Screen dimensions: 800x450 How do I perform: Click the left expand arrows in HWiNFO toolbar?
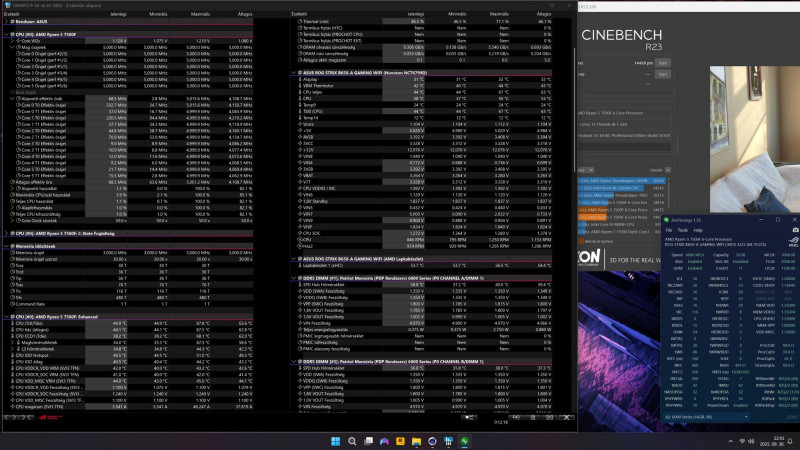point(10,417)
